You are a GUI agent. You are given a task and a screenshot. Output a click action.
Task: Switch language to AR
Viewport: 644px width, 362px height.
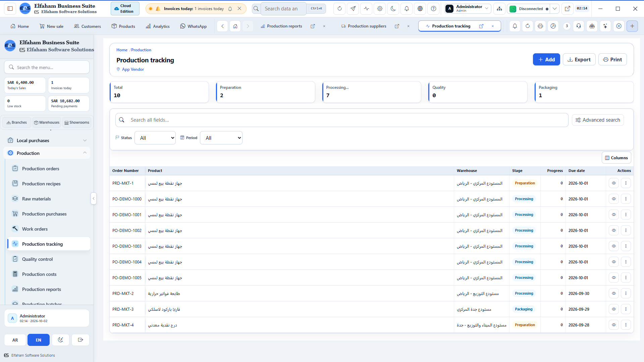point(15,340)
